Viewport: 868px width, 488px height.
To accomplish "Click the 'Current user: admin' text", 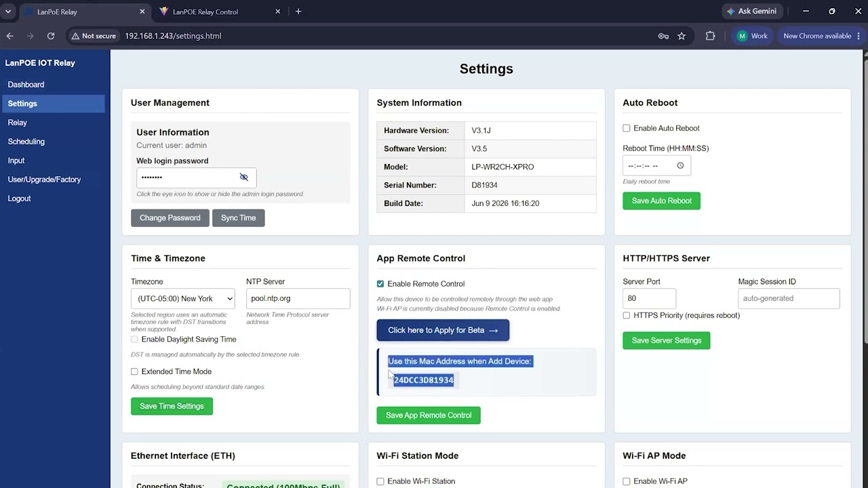I will tap(172, 145).
